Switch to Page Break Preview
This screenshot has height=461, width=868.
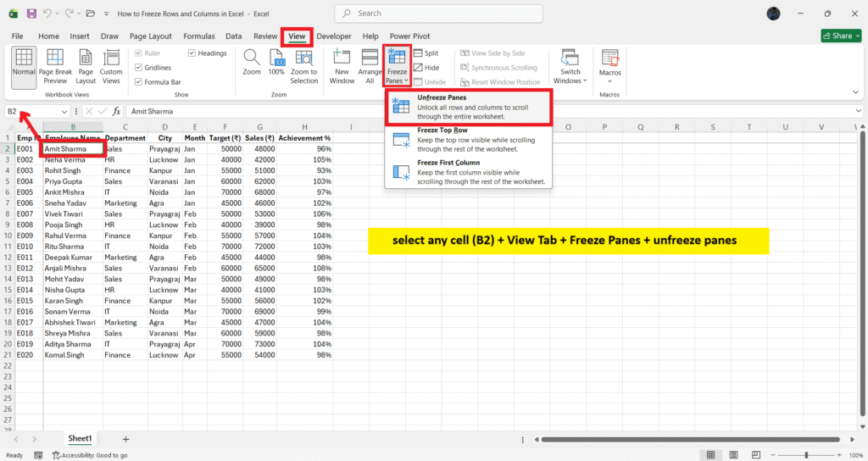55,68
